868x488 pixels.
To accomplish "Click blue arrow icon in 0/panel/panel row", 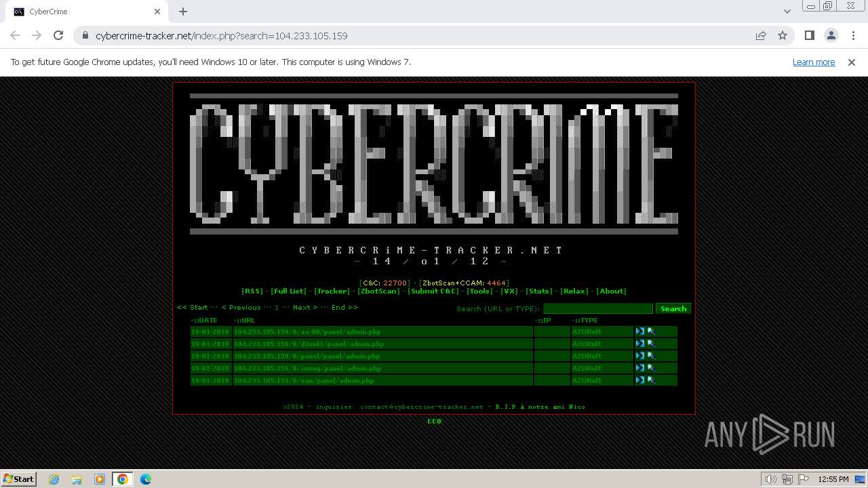I will (x=639, y=356).
